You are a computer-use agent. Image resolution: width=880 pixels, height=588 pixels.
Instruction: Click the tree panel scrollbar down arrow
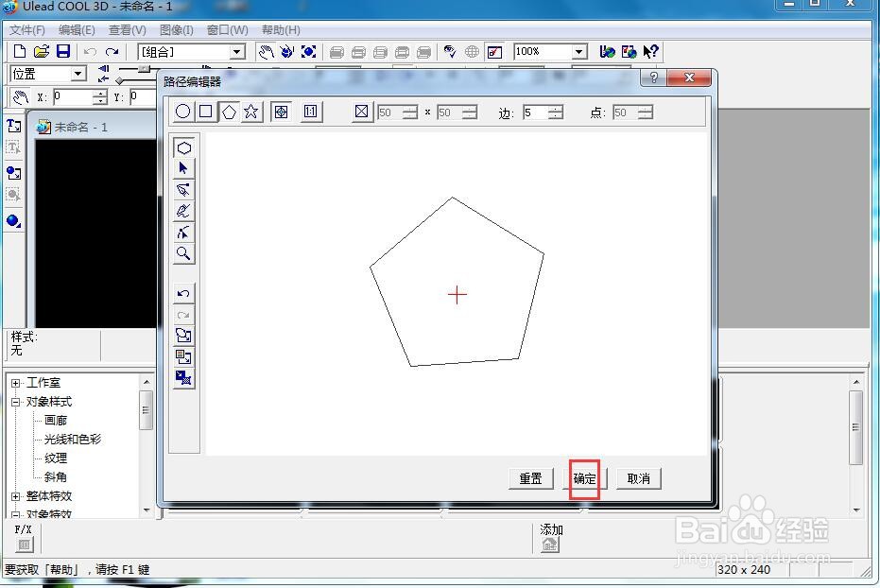point(147,510)
